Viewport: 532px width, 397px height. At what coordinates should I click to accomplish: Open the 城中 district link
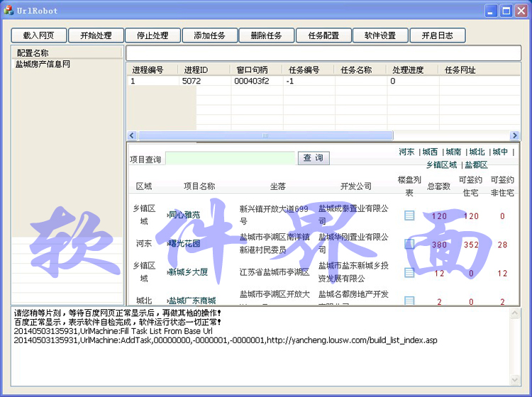click(x=500, y=152)
